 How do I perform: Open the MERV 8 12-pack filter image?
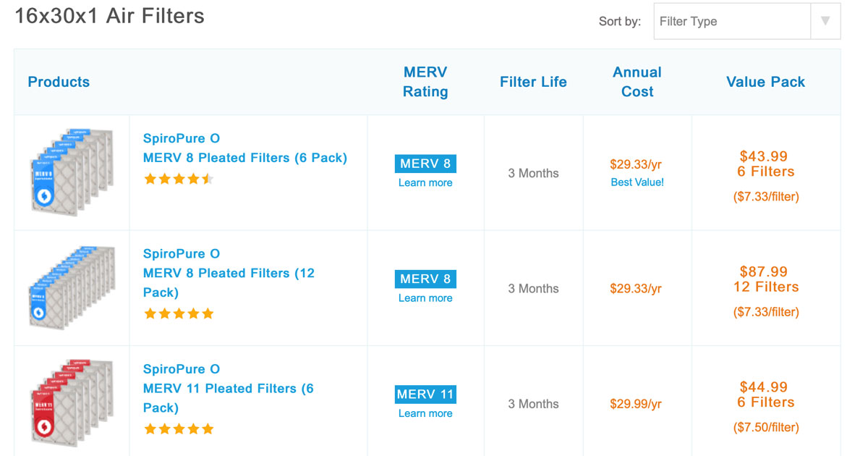point(72,288)
